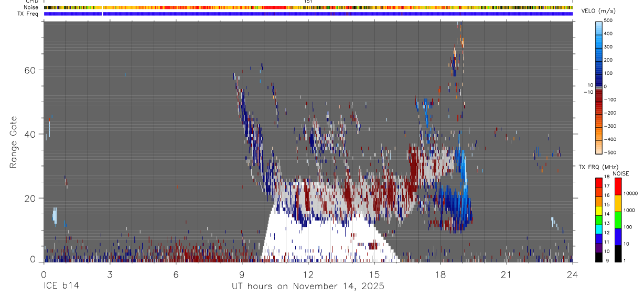
Task: Click the "TX Freq" row label at the top left
Action: click(x=28, y=14)
